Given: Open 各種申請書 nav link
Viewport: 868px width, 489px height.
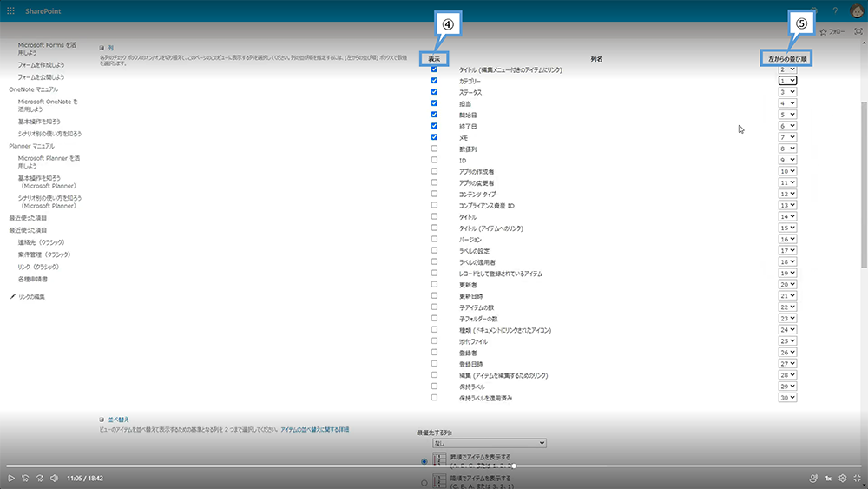Looking at the screenshot, I should coord(33,279).
